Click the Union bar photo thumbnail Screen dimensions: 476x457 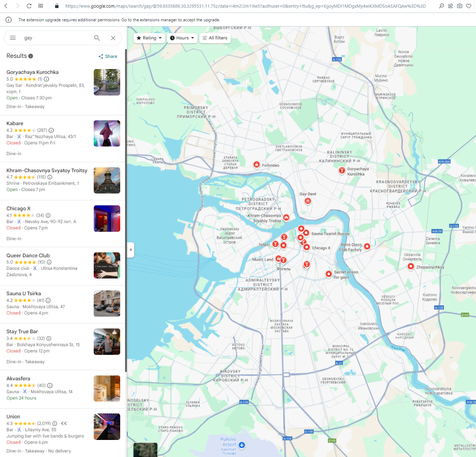pos(107,427)
